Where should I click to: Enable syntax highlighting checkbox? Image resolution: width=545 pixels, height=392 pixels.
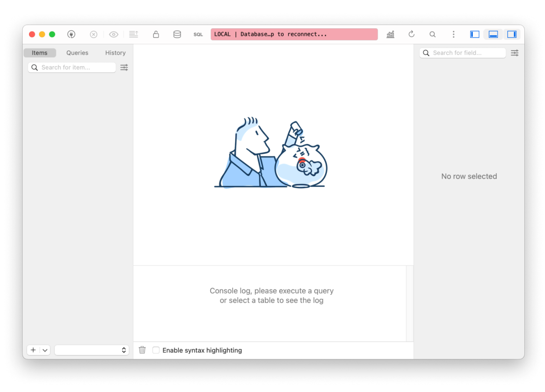[x=156, y=350]
